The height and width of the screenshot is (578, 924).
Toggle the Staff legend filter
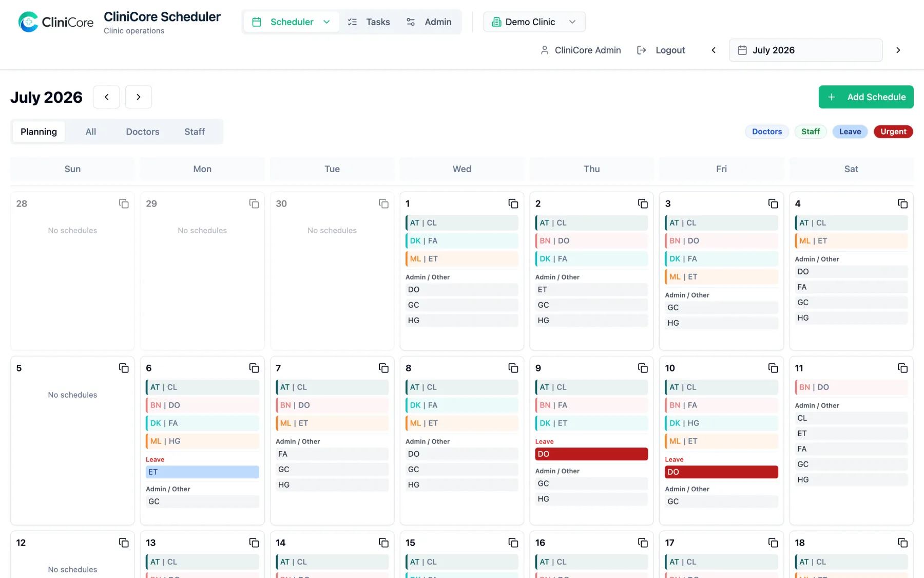[x=811, y=132]
